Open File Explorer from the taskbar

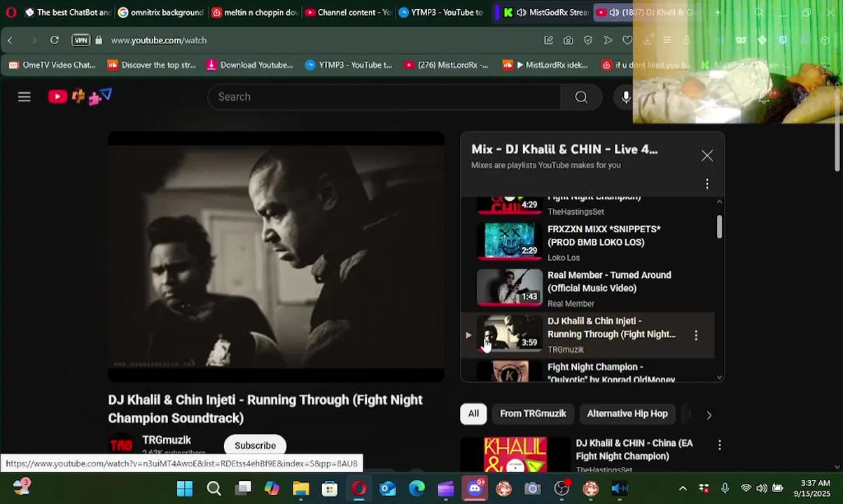tap(300, 489)
